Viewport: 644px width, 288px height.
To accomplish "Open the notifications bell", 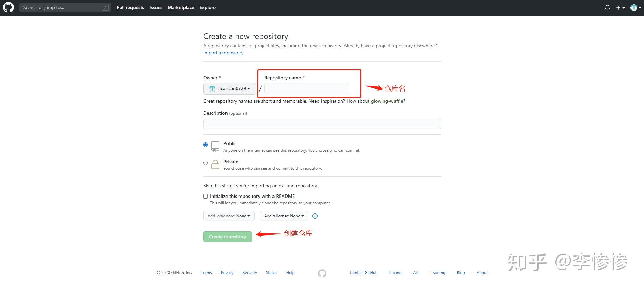I will pos(607,8).
